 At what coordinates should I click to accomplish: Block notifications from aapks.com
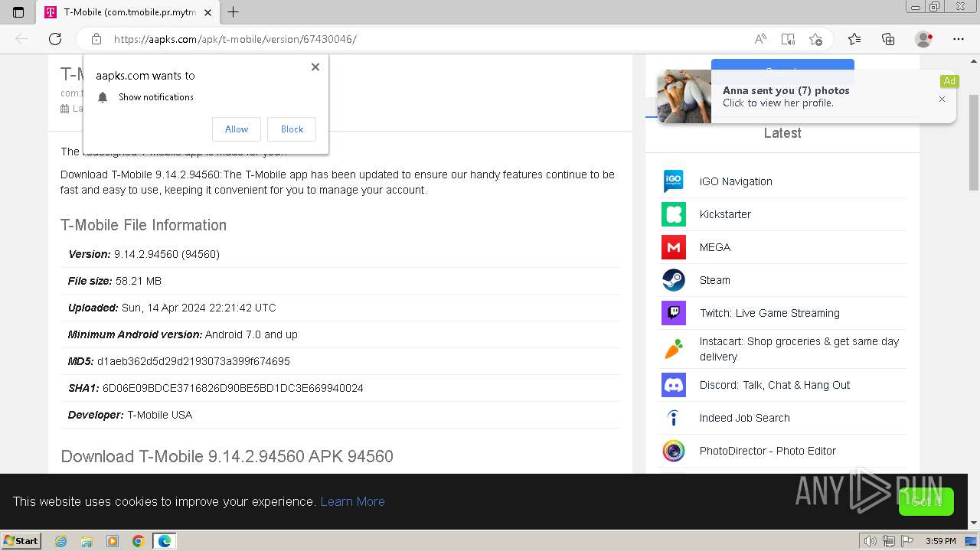pos(292,129)
